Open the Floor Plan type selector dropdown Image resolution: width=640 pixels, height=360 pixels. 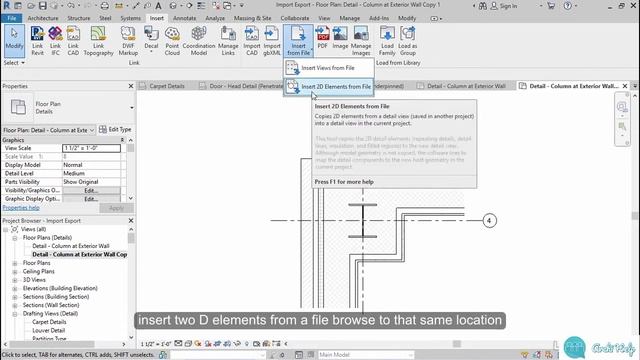132,107
